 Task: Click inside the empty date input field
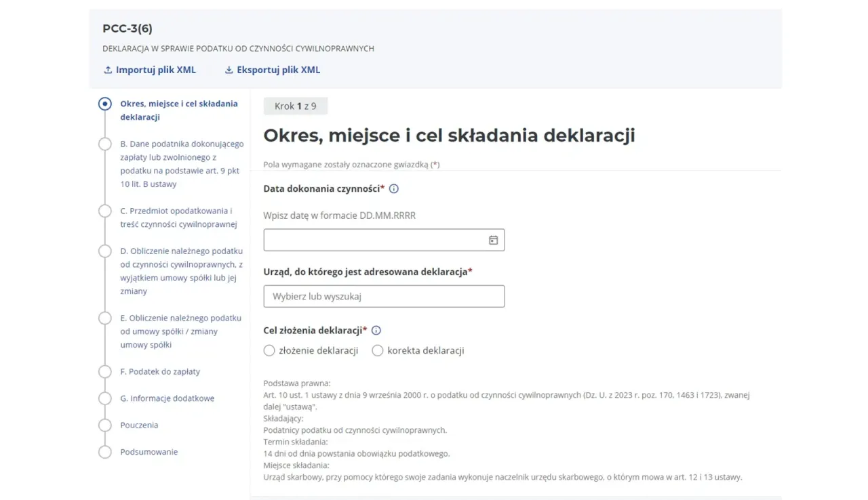coord(373,239)
